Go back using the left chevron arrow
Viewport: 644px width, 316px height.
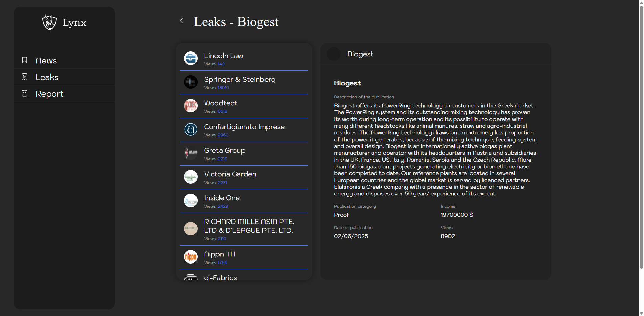(182, 21)
